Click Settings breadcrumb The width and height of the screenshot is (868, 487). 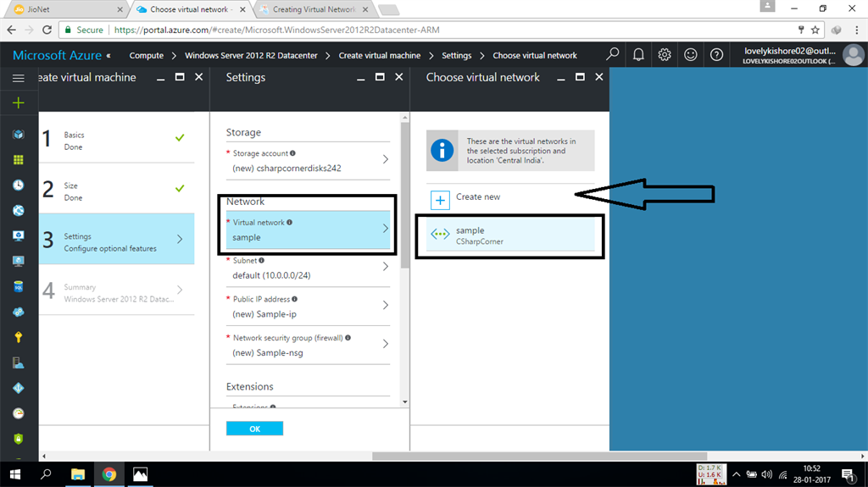pyautogui.click(x=457, y=55)
